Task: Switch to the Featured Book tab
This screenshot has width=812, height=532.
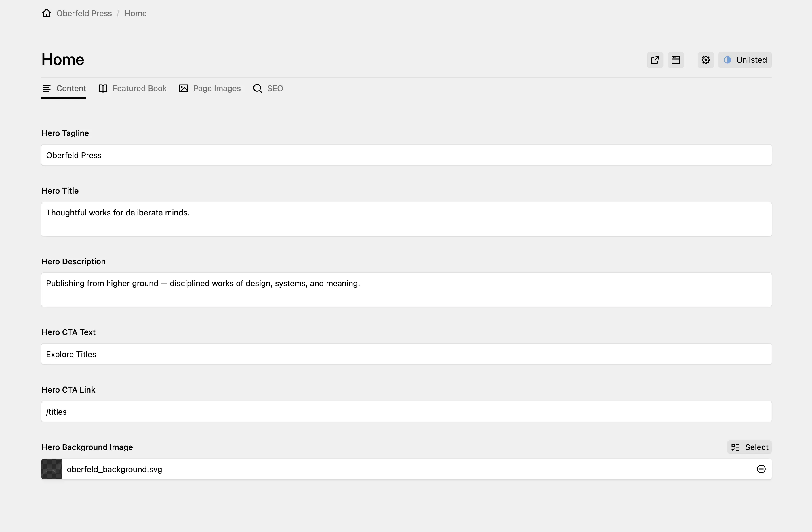Action: click(140, 88)
